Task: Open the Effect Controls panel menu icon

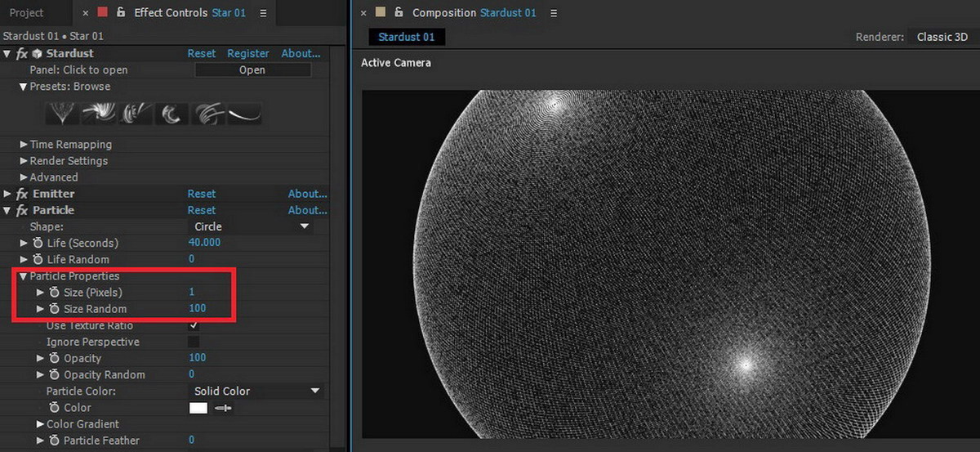Action: pyautogui.click(x=262, y=13)
